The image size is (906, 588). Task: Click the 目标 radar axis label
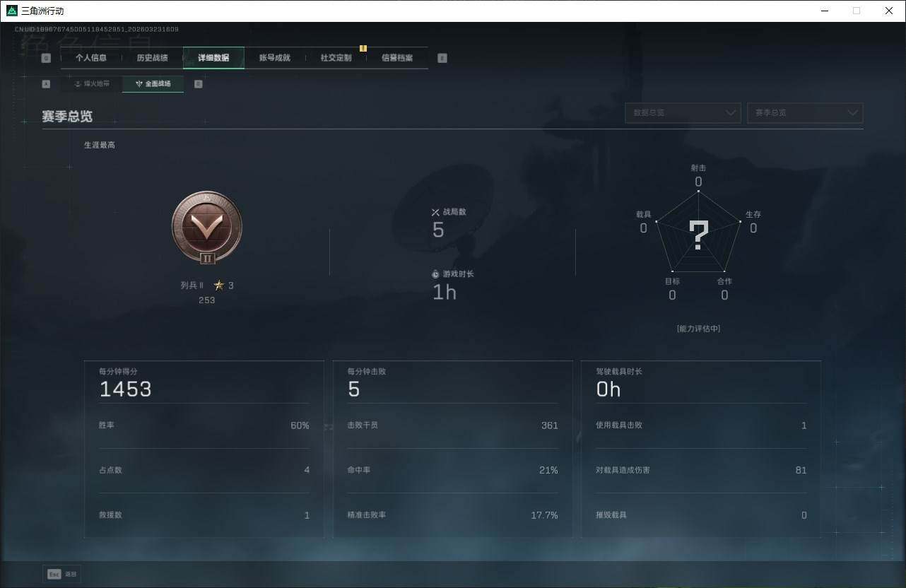(672, 281)
